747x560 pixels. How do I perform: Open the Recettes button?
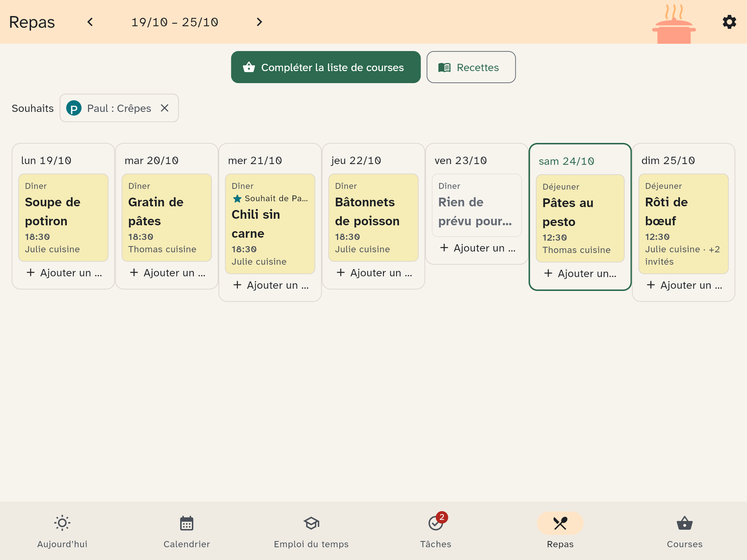pos(471,67)
